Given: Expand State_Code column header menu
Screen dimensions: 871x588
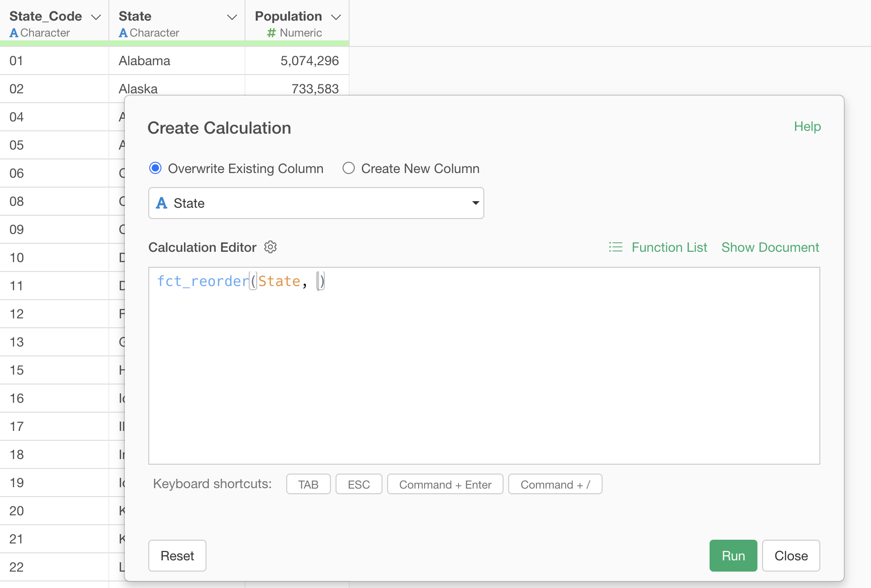Looking at the screenshot, I should (96, 17).
